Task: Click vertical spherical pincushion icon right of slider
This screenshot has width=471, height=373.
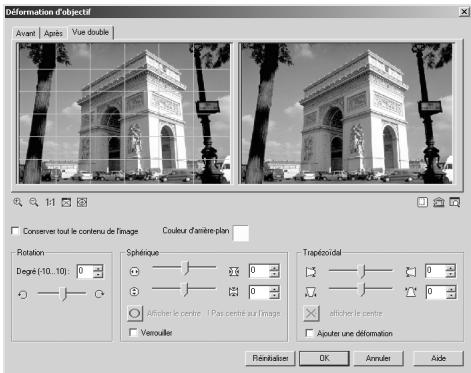Action: [x=234, y=292]
